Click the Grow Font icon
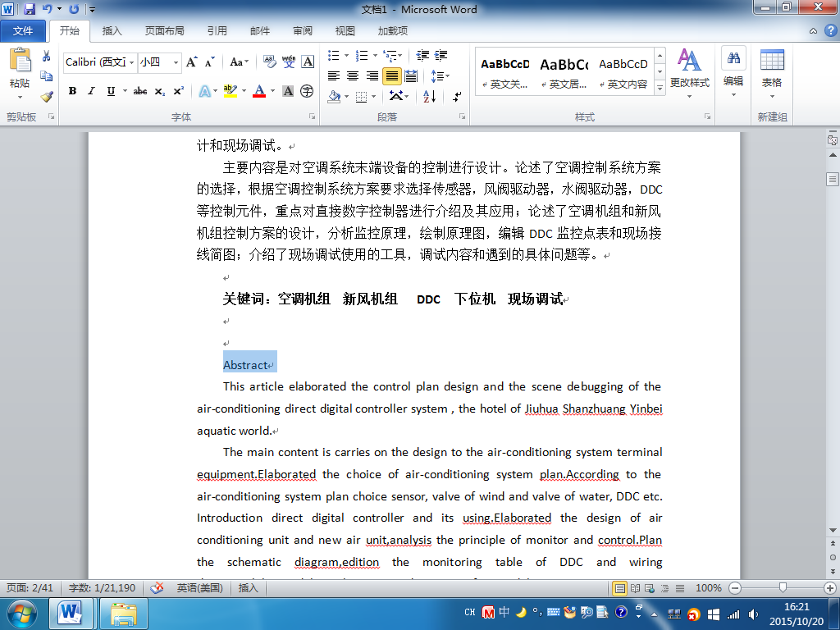The image size is (840, 630). point(192,62)
